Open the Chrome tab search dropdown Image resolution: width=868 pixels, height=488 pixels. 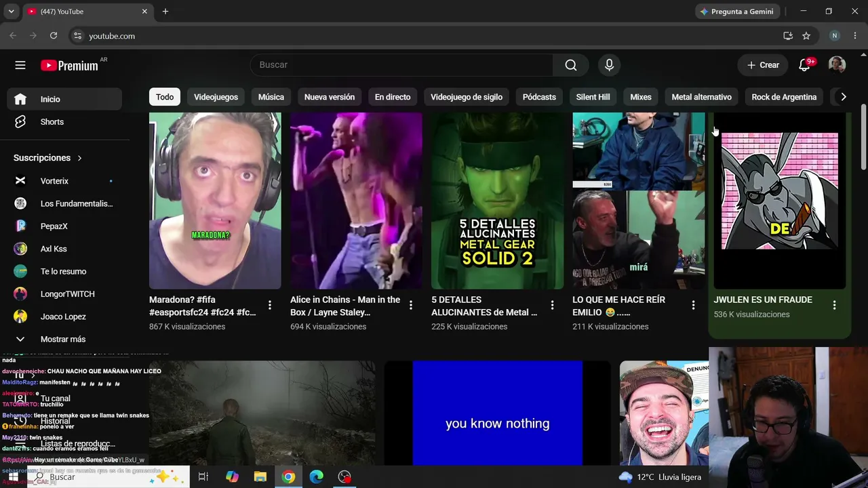point(11,12)
